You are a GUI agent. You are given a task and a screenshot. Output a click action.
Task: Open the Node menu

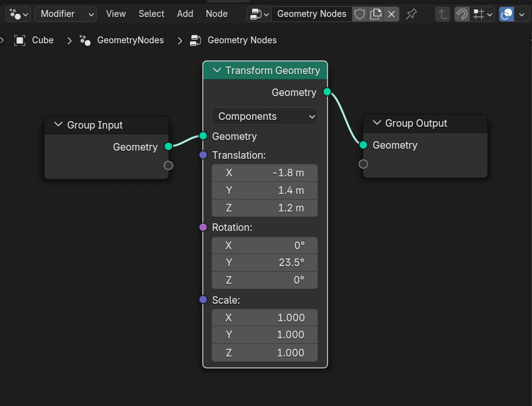216,14
